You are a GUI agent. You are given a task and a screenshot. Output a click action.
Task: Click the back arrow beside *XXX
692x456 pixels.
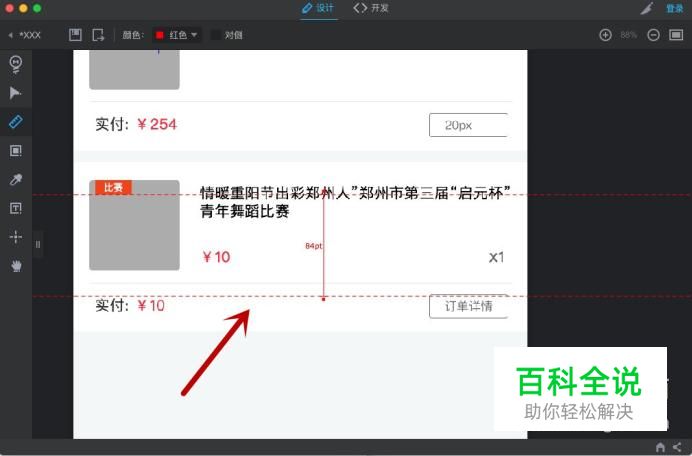point(11,35)
